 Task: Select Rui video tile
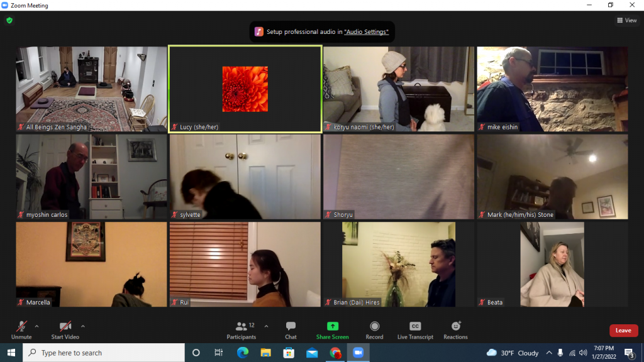click(x=245, y=265)
